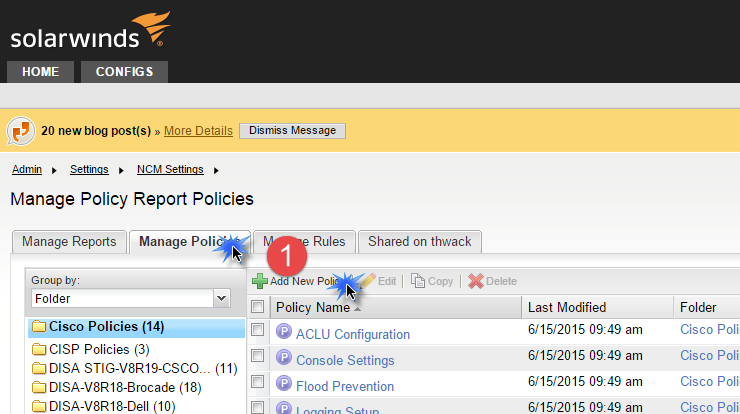This screenshot has height=414, width=740.
Task: Select DISA-V8R18-Dell (10) row
Action: 136,406
